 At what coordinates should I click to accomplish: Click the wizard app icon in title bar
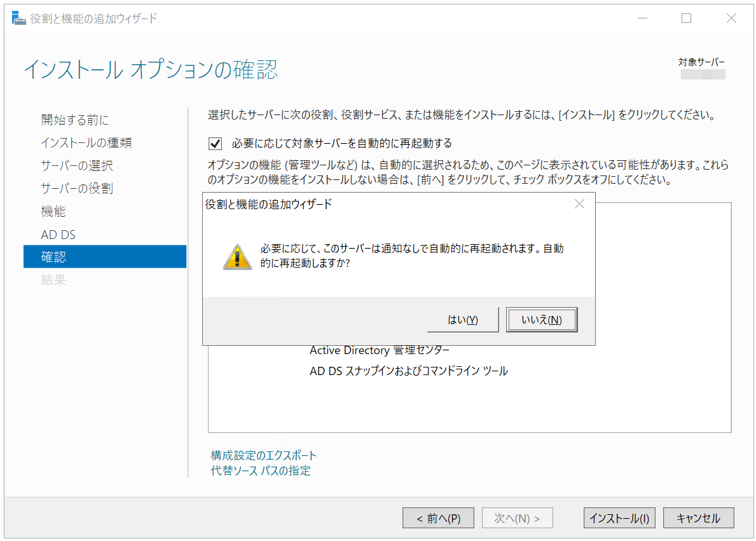tap(19, 18)
